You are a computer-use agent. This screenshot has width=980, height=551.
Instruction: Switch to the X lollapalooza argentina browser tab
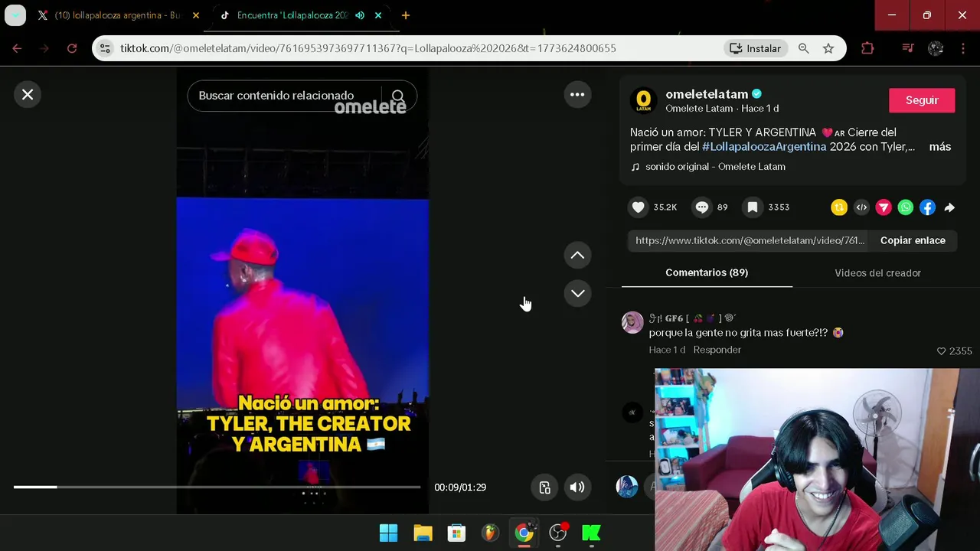coord(116,15)
